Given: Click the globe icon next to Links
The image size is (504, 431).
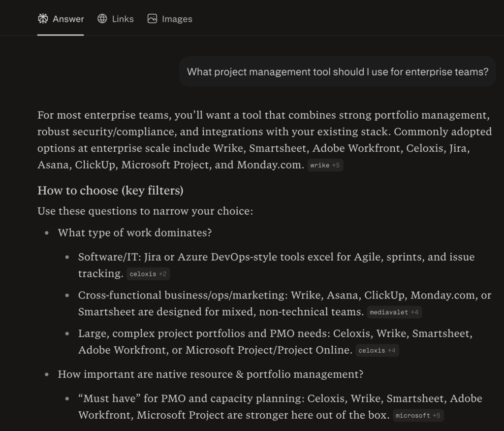Looking at the screenshot, I should tap(102, 19).
